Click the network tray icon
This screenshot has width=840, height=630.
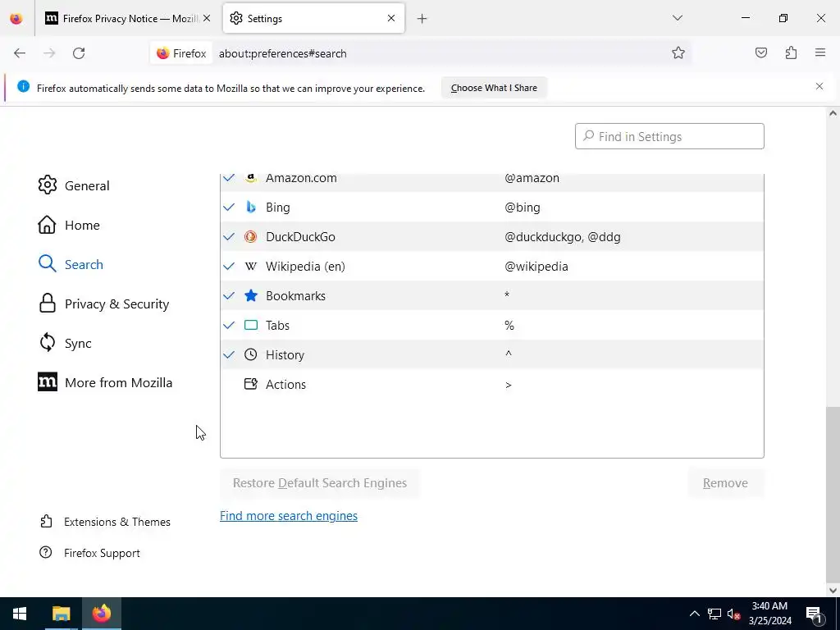tap(714, 614)
